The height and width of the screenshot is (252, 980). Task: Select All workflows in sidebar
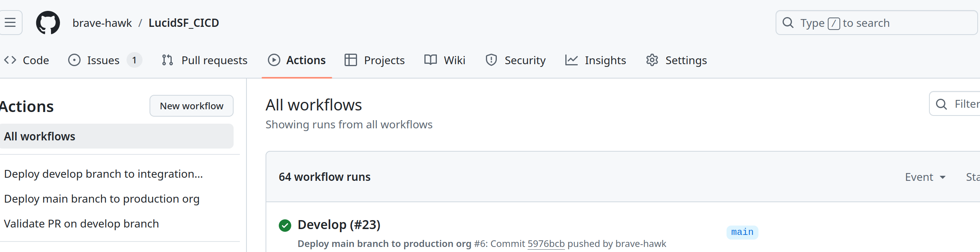pyautogui.click(x=117, y=136)
